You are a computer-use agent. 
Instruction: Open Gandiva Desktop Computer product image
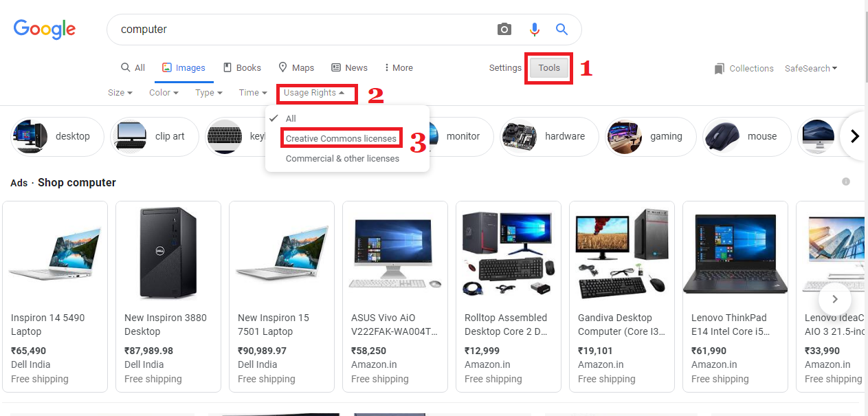click(x=622, y=254)
